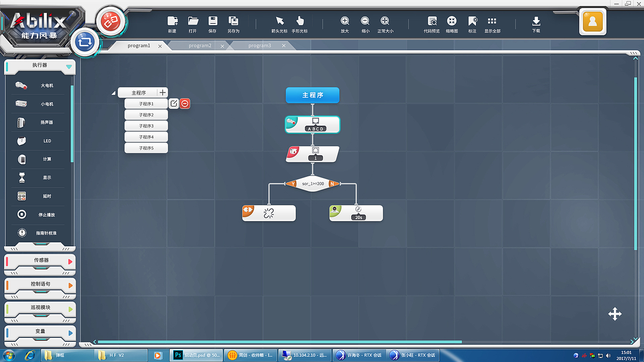Close the program2 tab
Screen dimensions: 644x362
222,46
